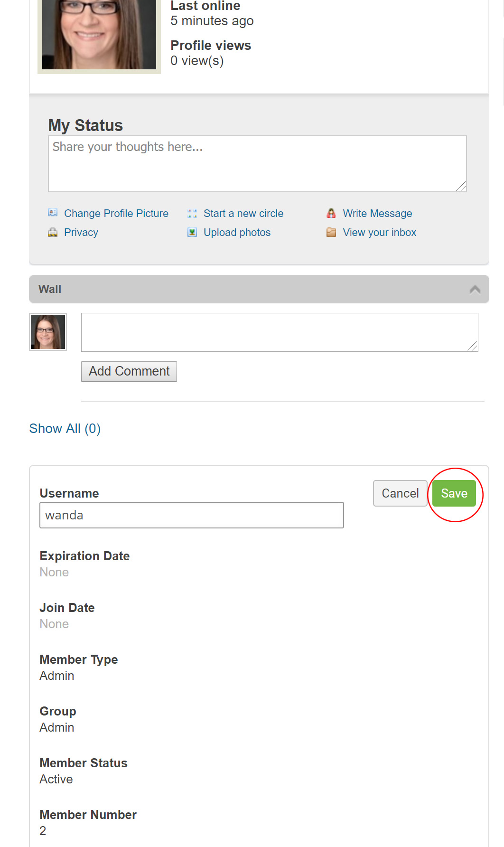This screenshot has height=847, width=504.
Task: Save the username change
Action: coord(455,493)
